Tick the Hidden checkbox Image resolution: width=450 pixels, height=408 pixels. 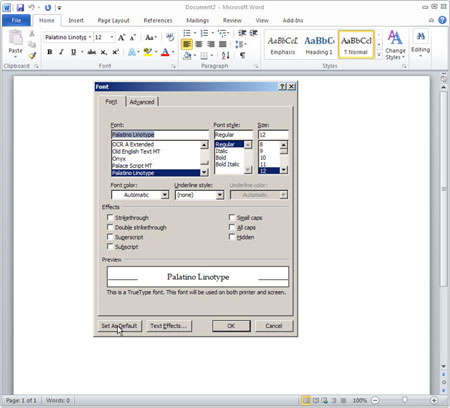(232, 237)
